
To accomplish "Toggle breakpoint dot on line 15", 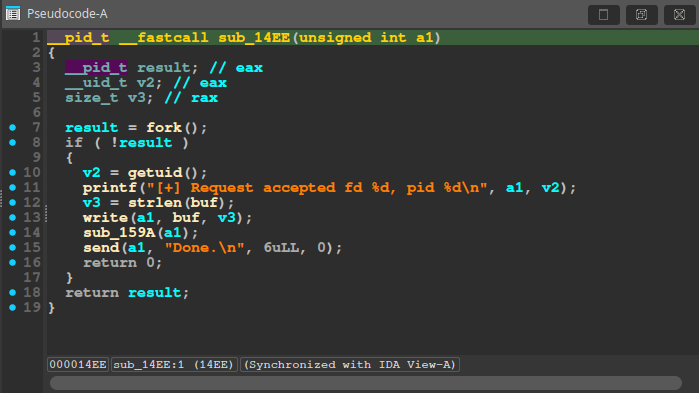I will [12, 247].
